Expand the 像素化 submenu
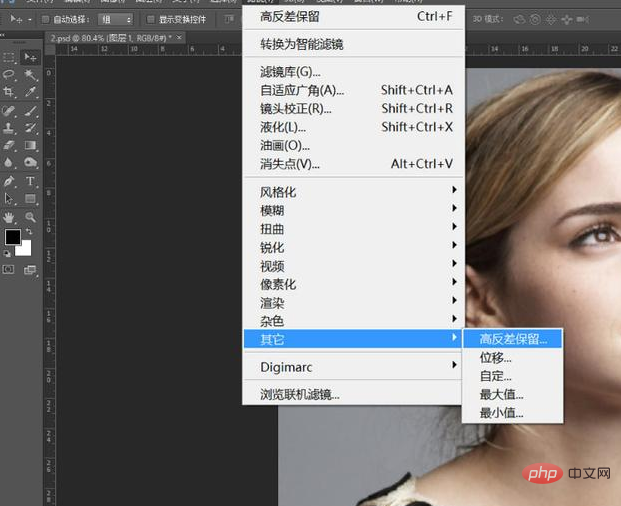Viewport: 621px width, 506px height. point(352,284)
